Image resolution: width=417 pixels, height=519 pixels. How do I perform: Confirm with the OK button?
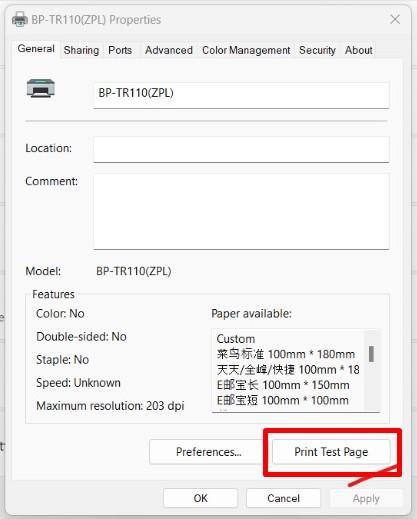pyautogui.click(x=200, y=498)
